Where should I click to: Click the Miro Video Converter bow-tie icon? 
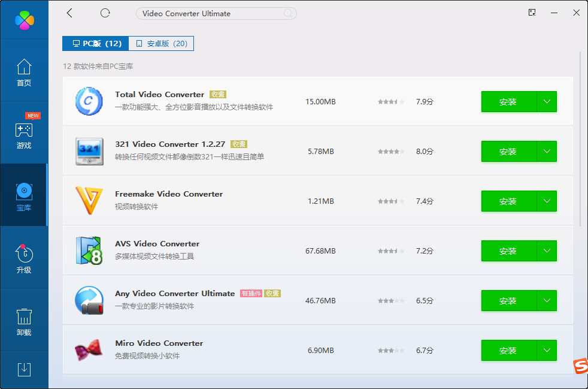89,350
